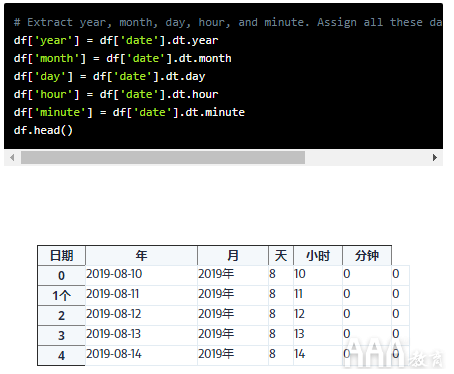Image resolution: width=454 pixels, height=374 pixels.
Task: Select code line df['day'] assignment
Action: (x=109, y=76)
